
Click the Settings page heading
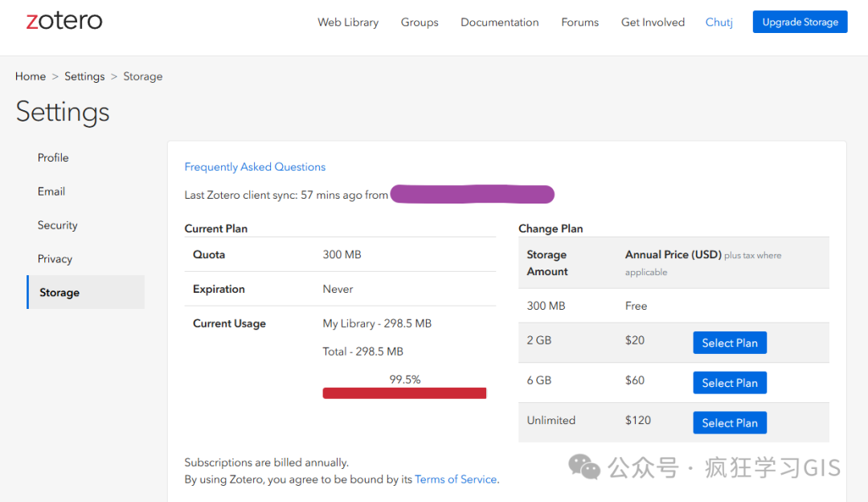(x=63, y=111)
